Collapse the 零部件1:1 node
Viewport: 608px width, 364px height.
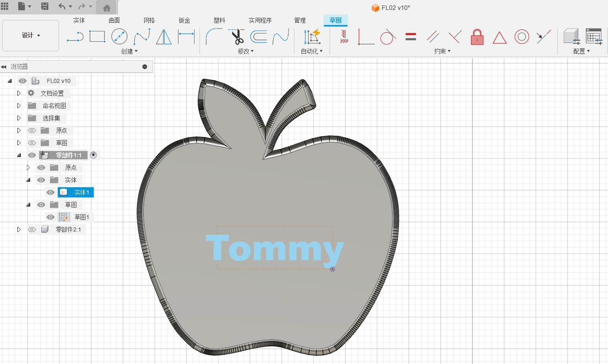coord(19,155)
